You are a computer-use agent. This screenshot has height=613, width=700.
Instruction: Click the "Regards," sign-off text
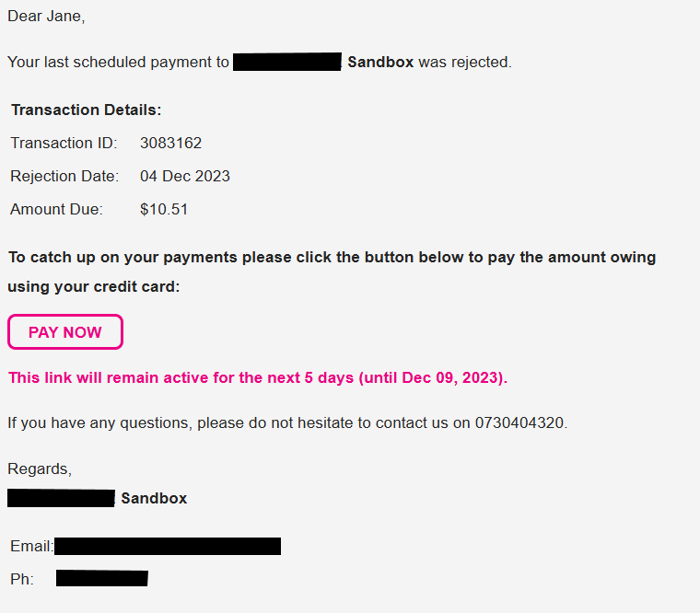[x=40, y=468]
